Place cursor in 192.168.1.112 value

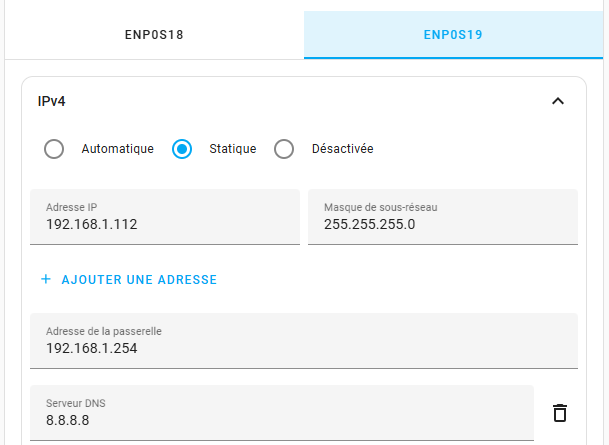92,224
